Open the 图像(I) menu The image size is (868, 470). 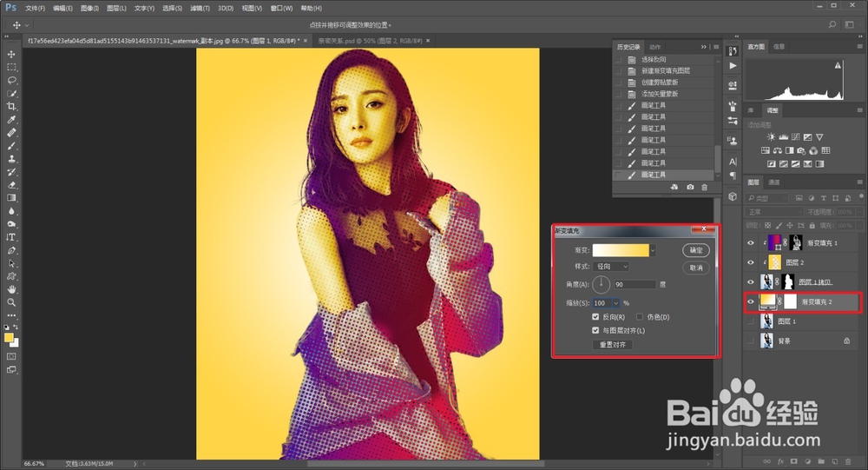click(x=89, y=9)
